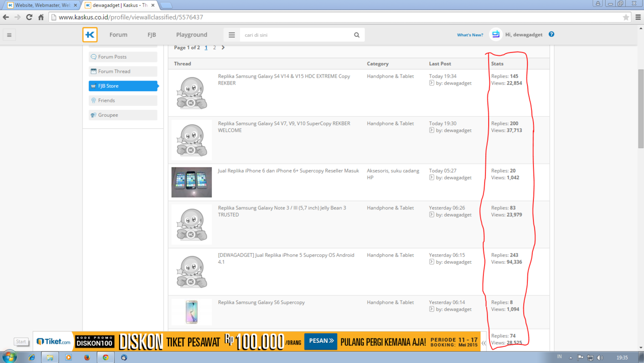The height and width of the screenshot is (363, 644).
Task: Open Replika Samsung Galaxy S4 V7, V9, V10 thread
Action: click(284, 127)
